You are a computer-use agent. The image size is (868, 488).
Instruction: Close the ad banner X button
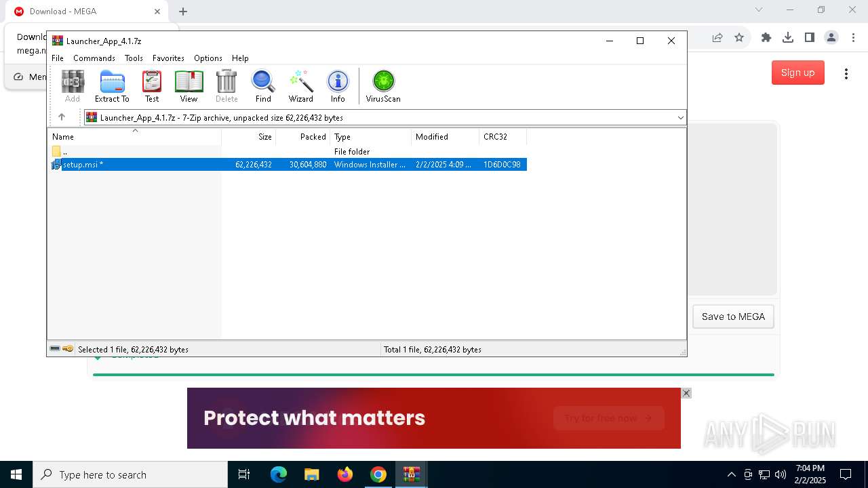coord(686,393)
